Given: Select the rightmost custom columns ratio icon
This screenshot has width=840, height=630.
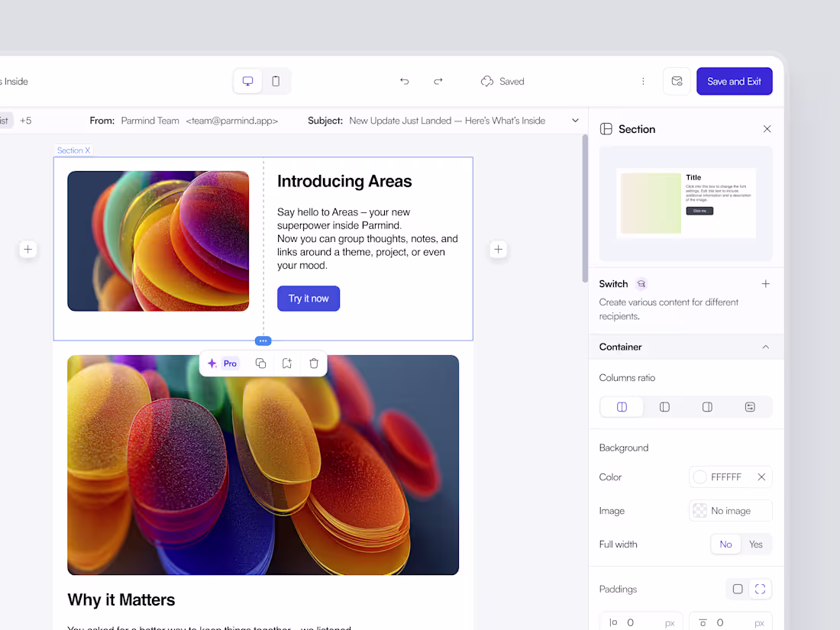Looking at the screenshot, I should click(750, 406).
